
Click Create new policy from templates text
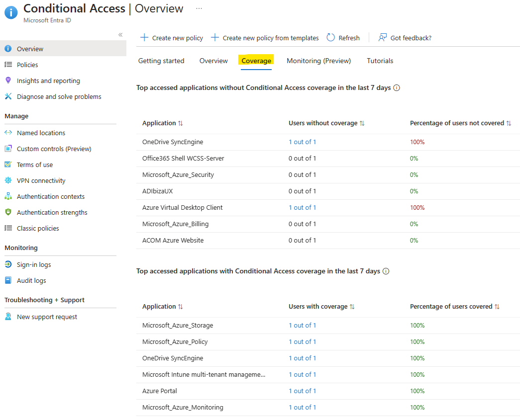click(x=271, y=38)
